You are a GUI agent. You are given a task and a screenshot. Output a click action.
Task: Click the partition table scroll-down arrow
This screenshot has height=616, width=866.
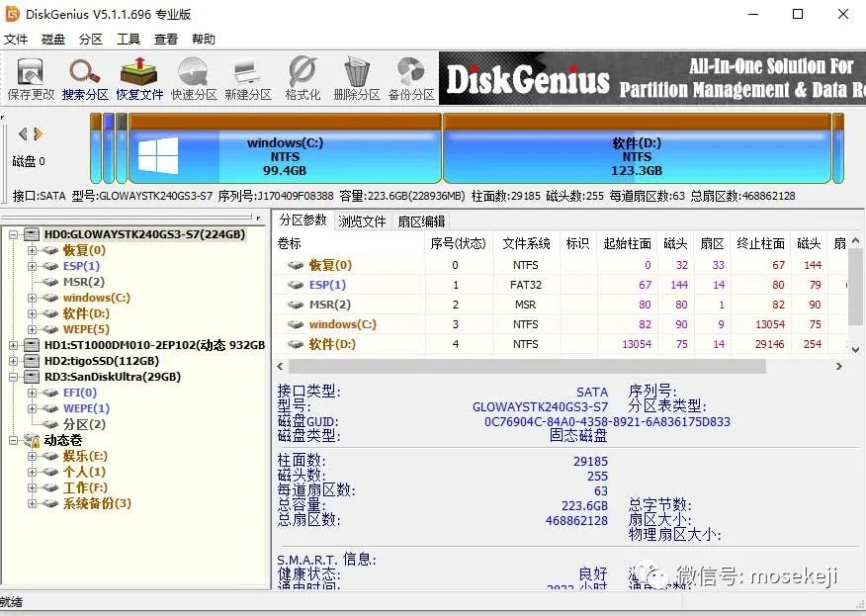pos(855,350)
